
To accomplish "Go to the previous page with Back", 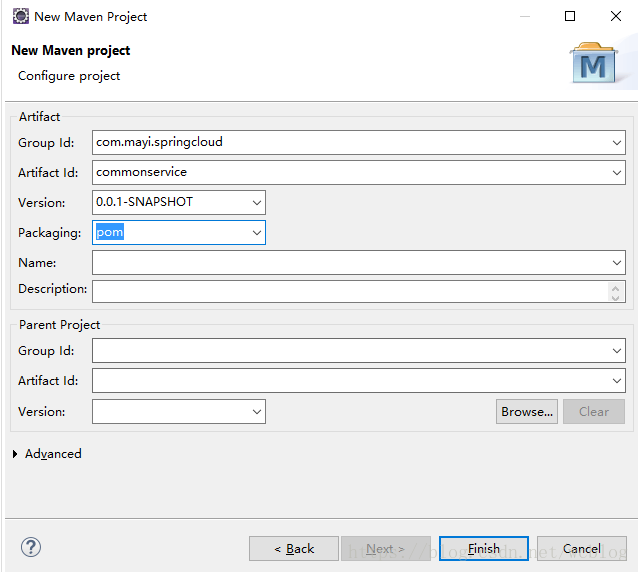I will 294,549.
